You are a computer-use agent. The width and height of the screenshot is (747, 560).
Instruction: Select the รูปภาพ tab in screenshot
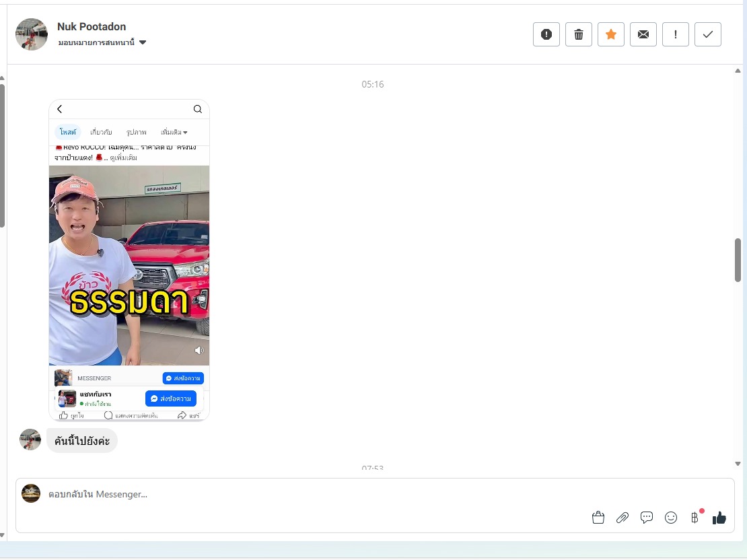tap(136, 132)
